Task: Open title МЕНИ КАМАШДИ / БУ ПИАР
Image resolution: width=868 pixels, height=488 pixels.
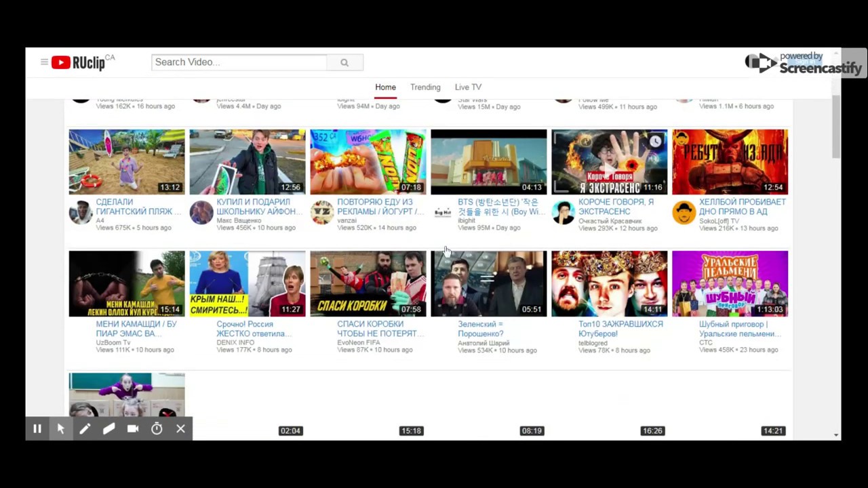Action: (136, 329)
